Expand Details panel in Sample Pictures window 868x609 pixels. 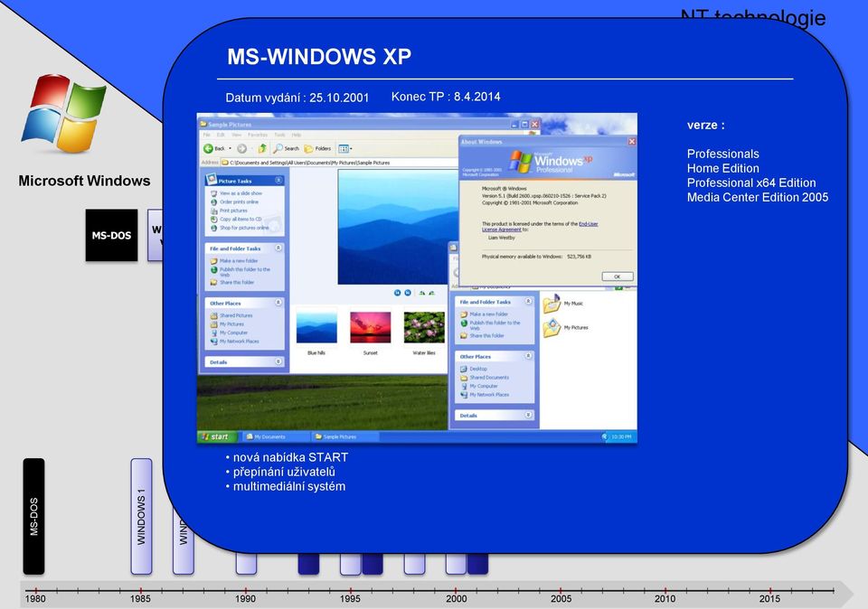pyautogui.click(x=278, y=361)
